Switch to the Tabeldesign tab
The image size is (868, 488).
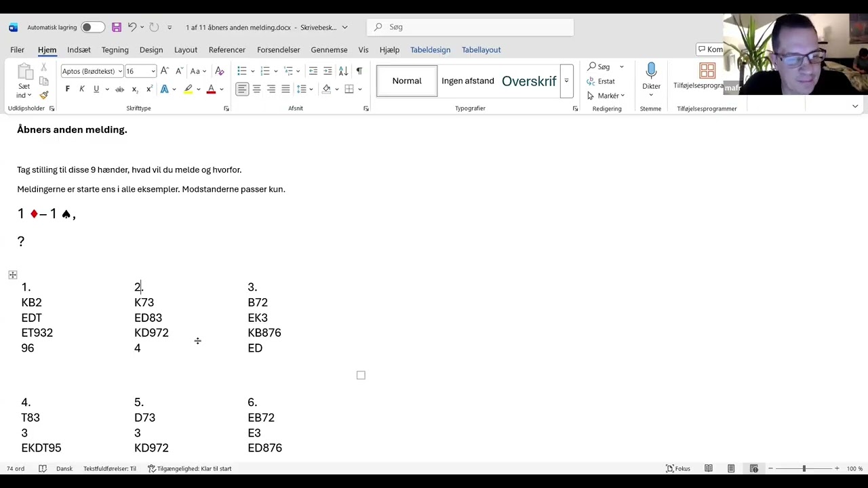click(430, 49)
